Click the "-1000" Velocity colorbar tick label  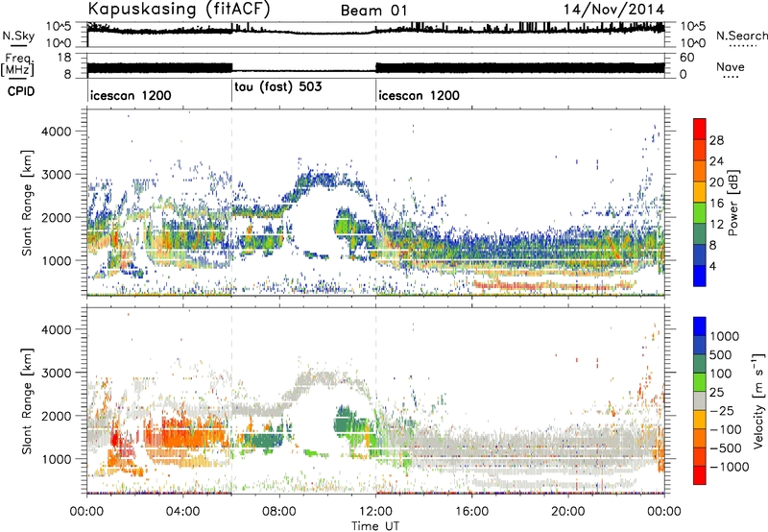729,467
